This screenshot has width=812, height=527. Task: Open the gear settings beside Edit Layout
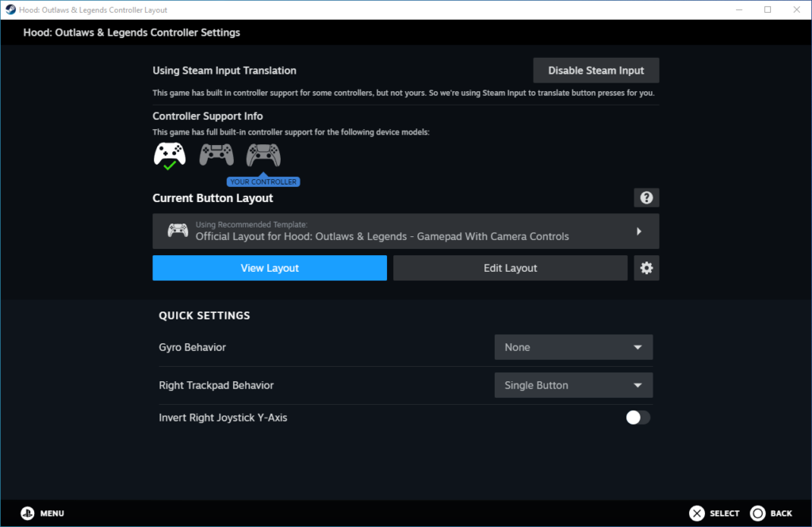(646, 268)
